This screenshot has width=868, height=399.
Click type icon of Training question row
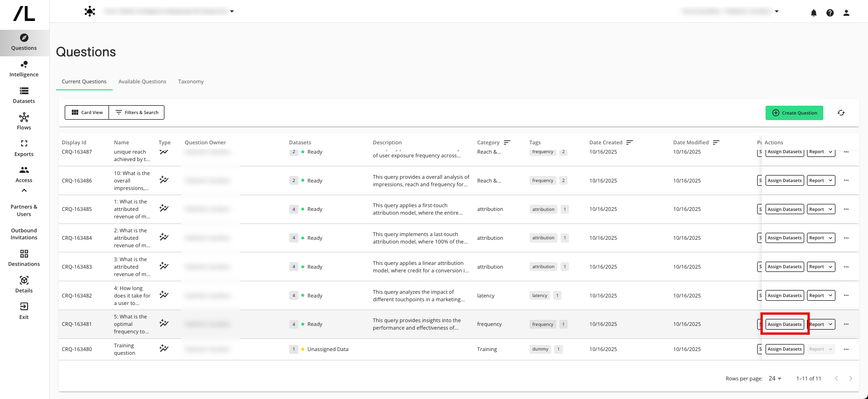[164, 348]
